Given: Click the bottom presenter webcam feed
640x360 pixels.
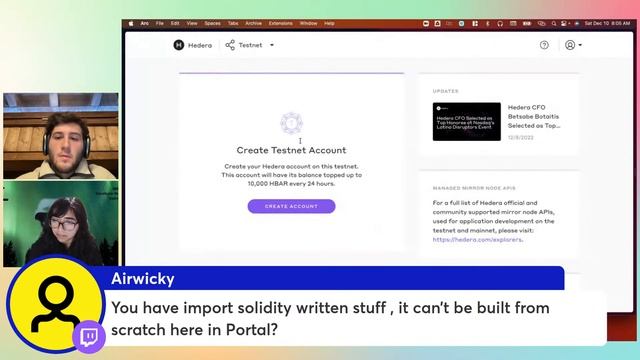Looking at the screenshot, I should click(x=61, y=224).
